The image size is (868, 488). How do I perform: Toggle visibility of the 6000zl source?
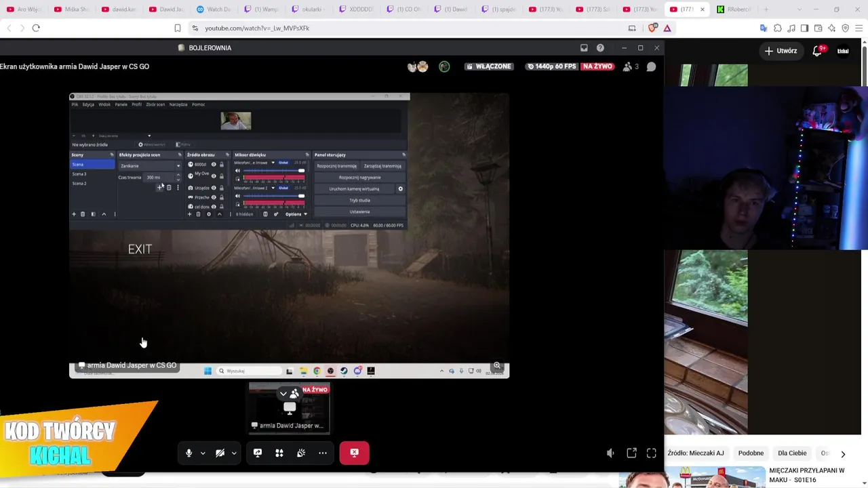tap(214, 165)
